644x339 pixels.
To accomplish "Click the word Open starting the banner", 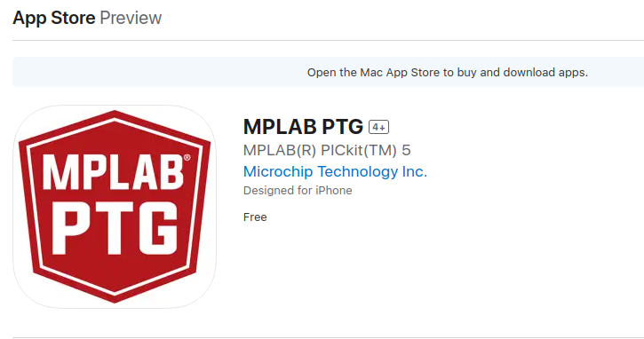I will (322, 72).
